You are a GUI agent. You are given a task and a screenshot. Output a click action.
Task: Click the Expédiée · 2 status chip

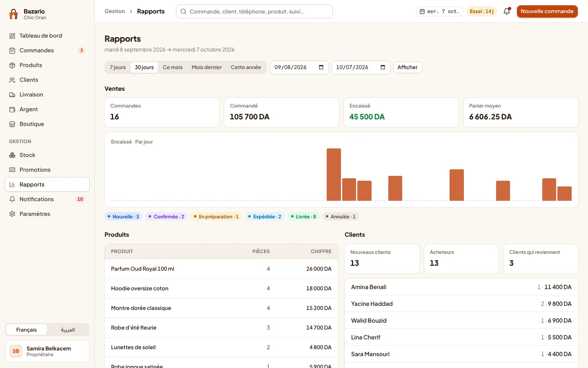click(265, 217)
